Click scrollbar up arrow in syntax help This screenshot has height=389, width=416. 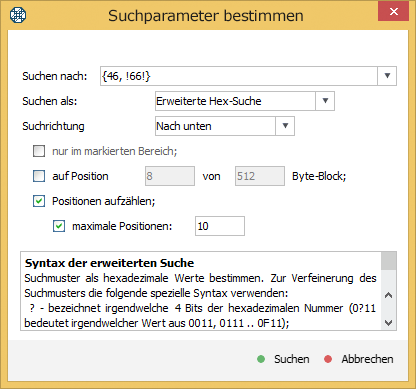[x=388, y=295]
